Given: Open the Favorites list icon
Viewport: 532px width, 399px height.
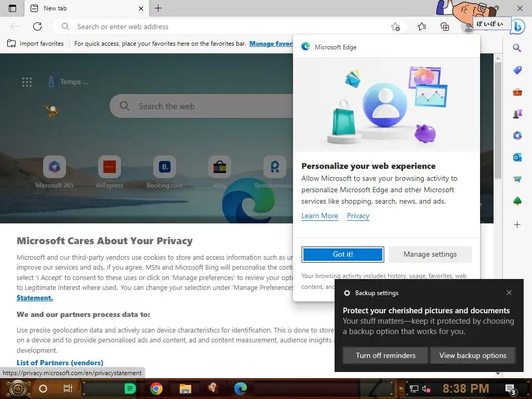Looking at the screenshot, I should point(422,26).
